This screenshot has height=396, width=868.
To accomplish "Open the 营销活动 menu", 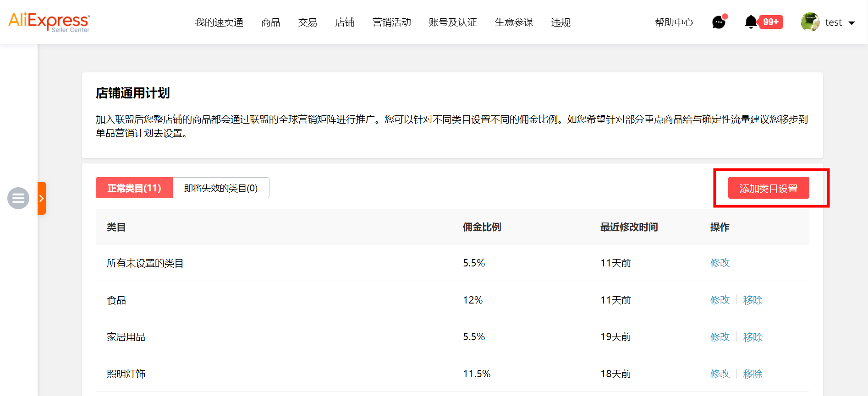I will [x=391, y=22].
